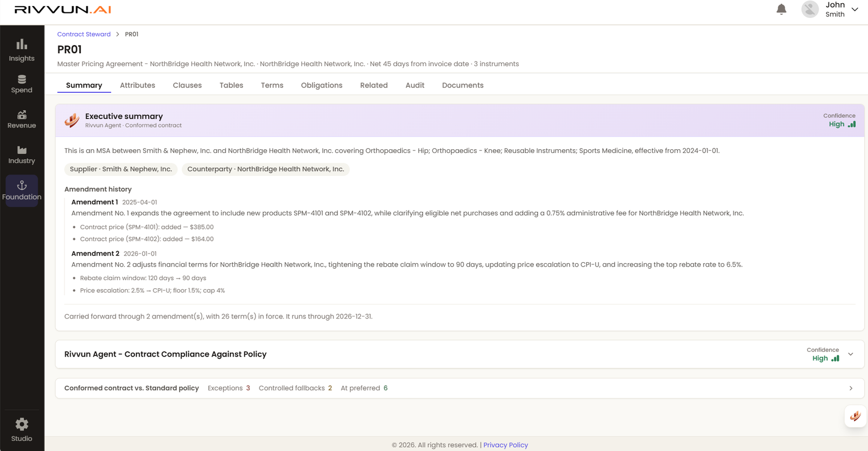The image size is (868, 451).
Task: Click the PR01 breadcrumb text
Action: pyautogui.click(x=132, y=34)
